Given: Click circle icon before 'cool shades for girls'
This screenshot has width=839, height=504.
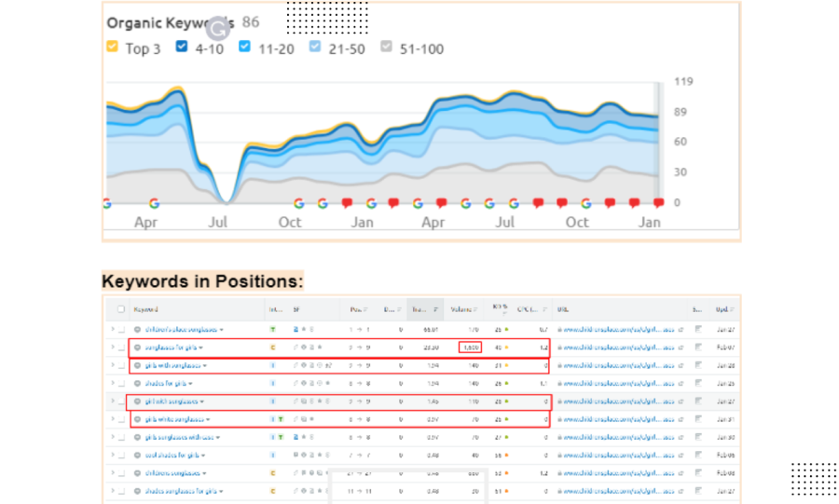Looking at the screenshot, I should click(138, 456).
